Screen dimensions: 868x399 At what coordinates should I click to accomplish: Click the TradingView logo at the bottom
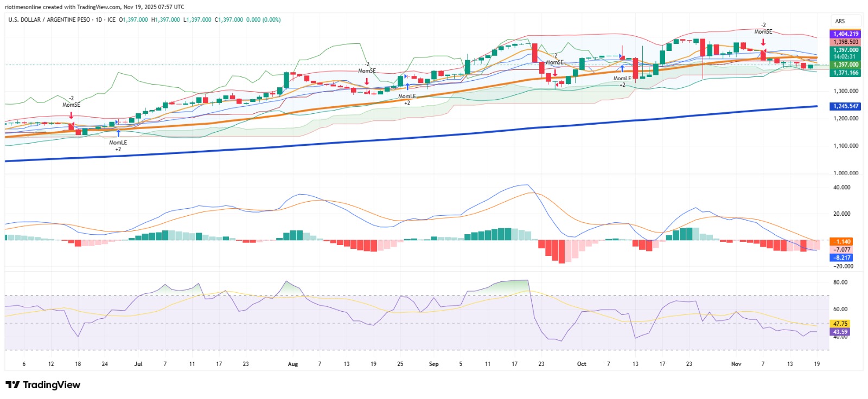point(43,385)
